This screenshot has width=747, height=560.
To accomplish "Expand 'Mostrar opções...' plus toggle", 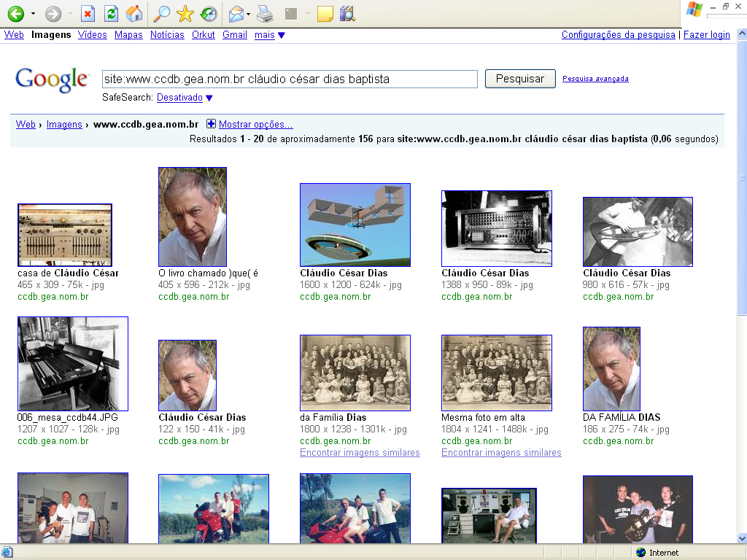I will (212, 124).
